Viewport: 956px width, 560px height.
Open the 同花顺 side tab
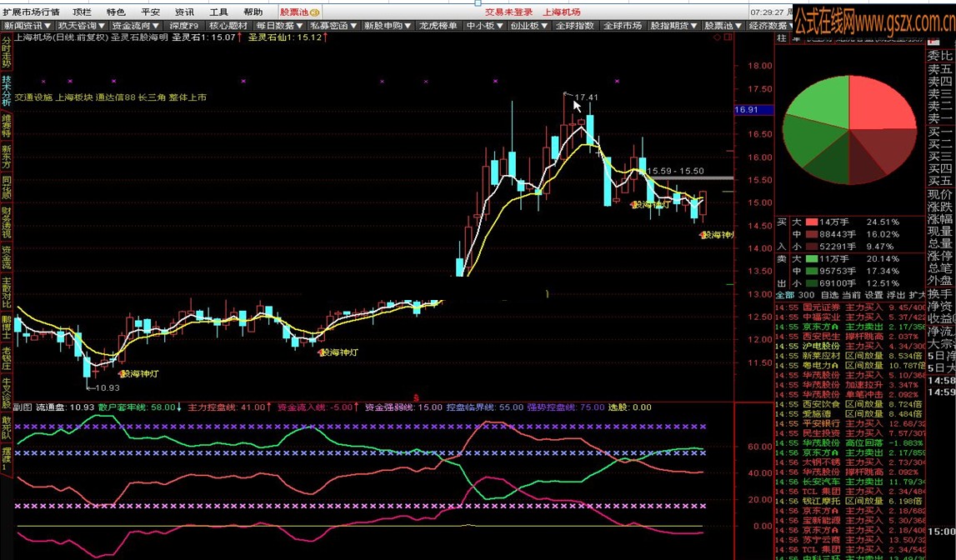click(x=6, y=187)
